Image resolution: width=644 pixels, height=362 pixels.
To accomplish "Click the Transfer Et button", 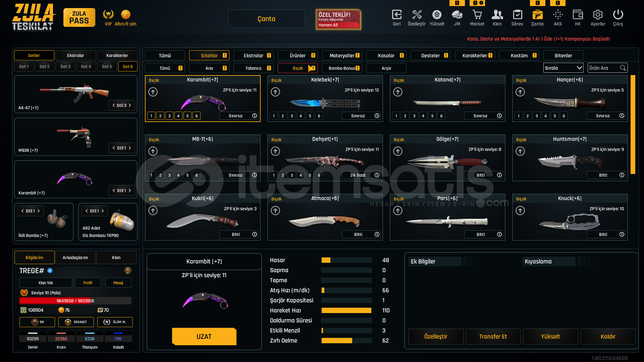I will point(493,337).
